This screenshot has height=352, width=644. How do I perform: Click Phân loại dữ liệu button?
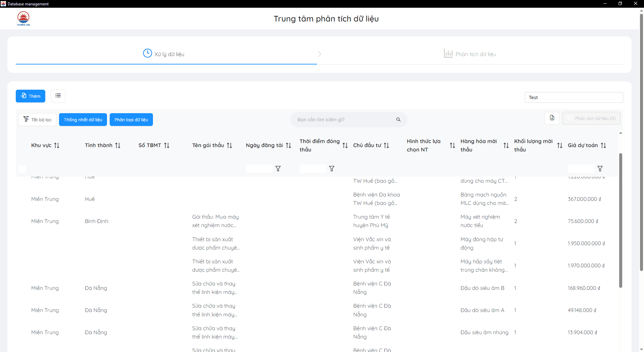131,120
